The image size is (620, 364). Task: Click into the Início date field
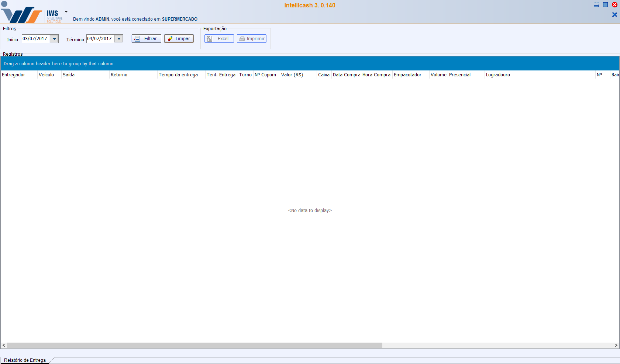tap(35, 39)
